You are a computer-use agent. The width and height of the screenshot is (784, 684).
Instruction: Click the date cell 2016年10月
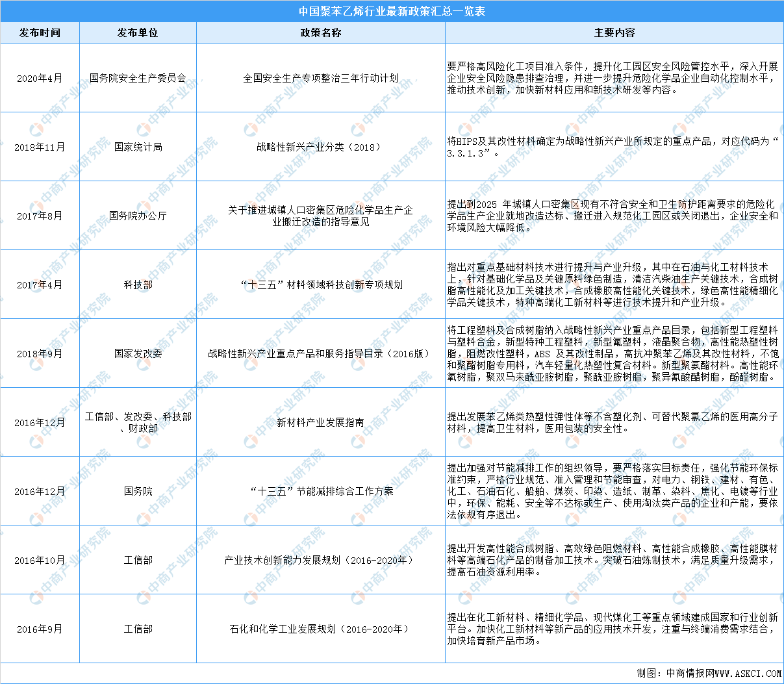[40, 560]
